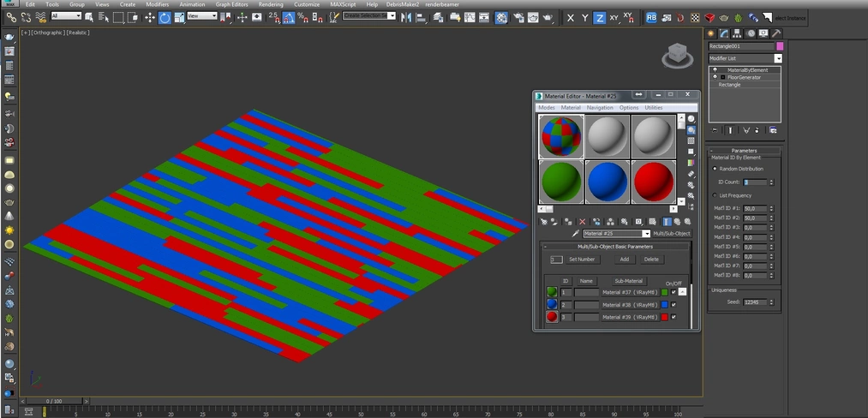Toggle the Angle Snap tool
The width and height of the screenshot is (868, 418).
(x=289, y=18)
